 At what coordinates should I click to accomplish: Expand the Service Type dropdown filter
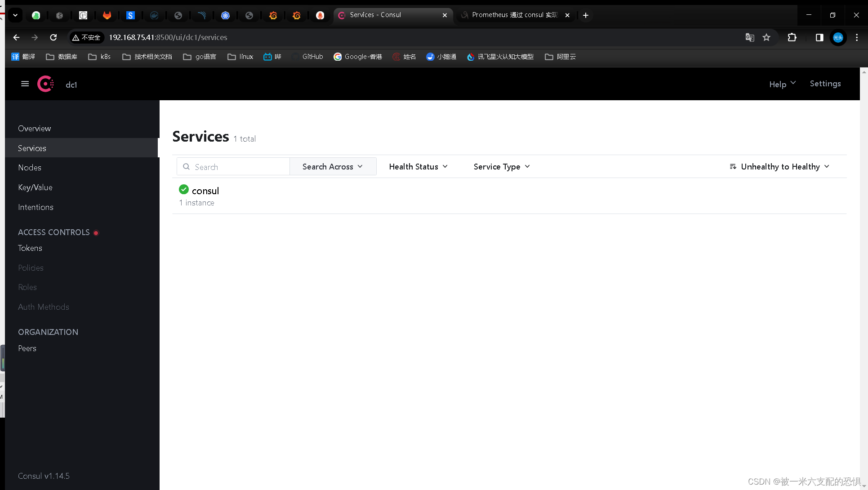501,166
